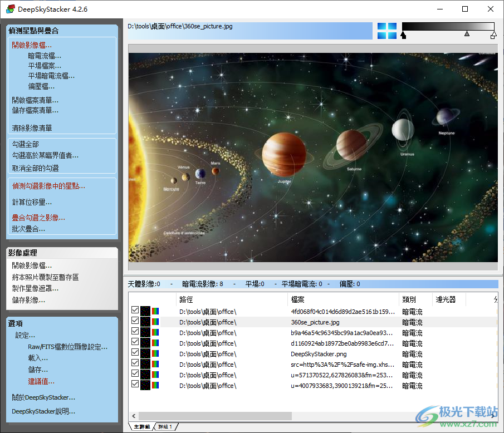Click 儲存檔案清單 to save list
Image resolution: width=504 pixels, height=433 pixels.
(x=35, y=111)
